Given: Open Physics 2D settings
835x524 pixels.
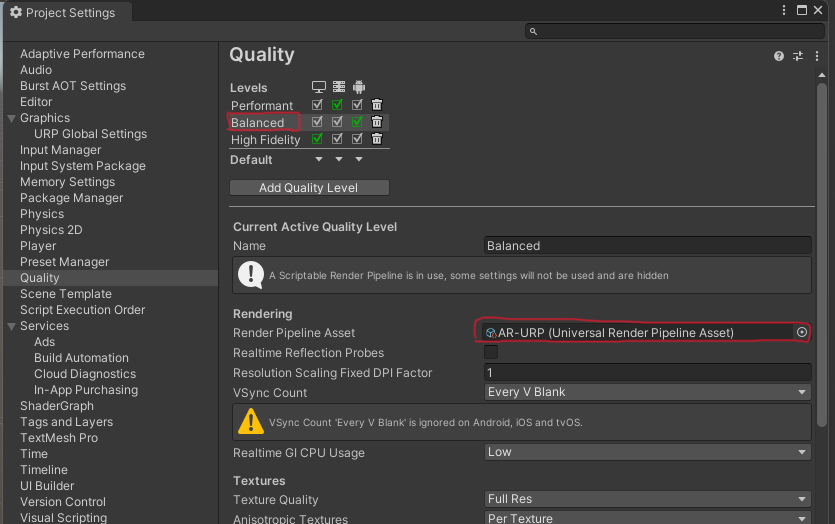Looking at the screenshot, I should [x=51, y=230].
